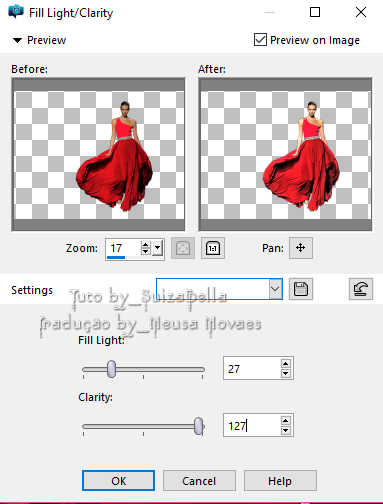The height and width of the screenshot is (504, 383).
Task: Click the After preview image
Action: coord(285,154)
